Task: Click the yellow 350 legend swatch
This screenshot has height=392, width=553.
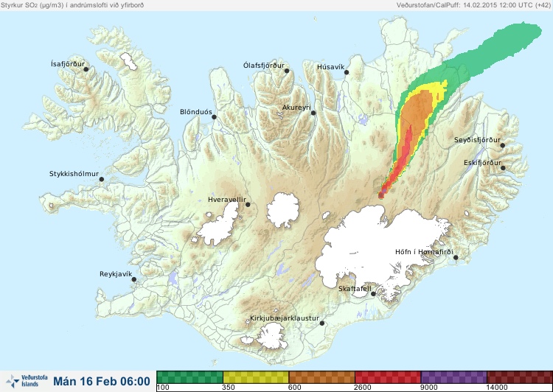Action: [x=256, y=377]
